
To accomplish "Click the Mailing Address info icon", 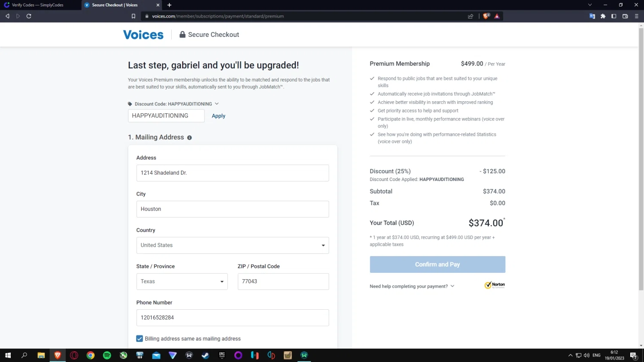I will [x=189, y=138].
